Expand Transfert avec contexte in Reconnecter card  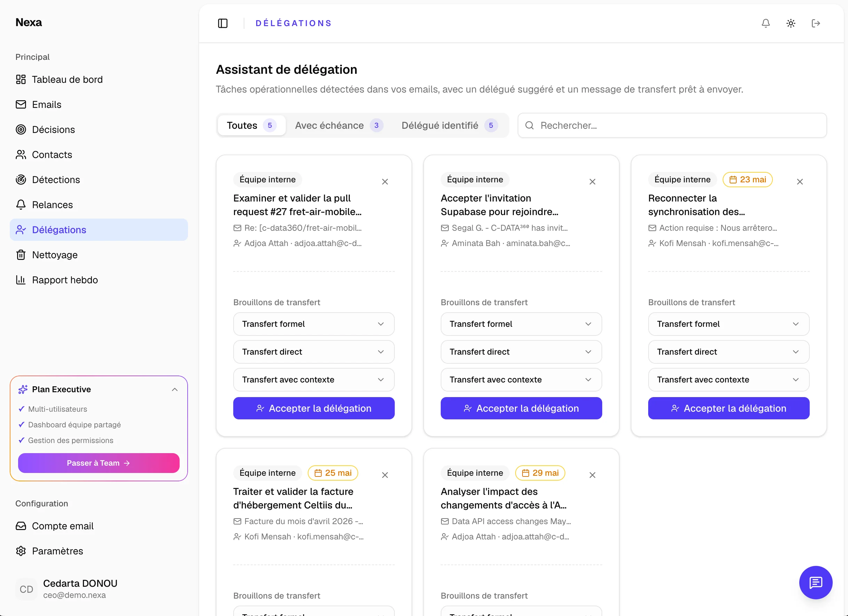tap(729, 379)
